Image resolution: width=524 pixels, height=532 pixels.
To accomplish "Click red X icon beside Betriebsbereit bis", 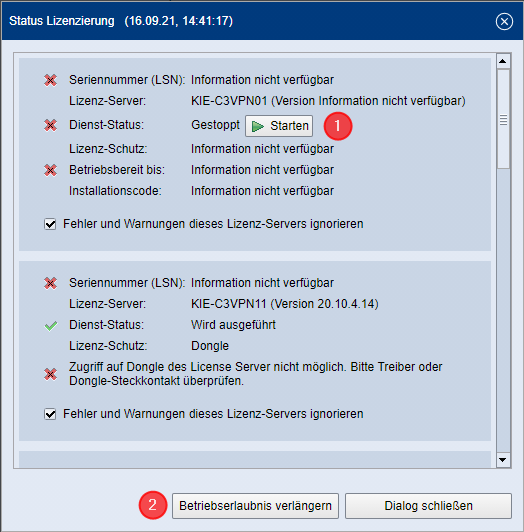I will 50,170.
